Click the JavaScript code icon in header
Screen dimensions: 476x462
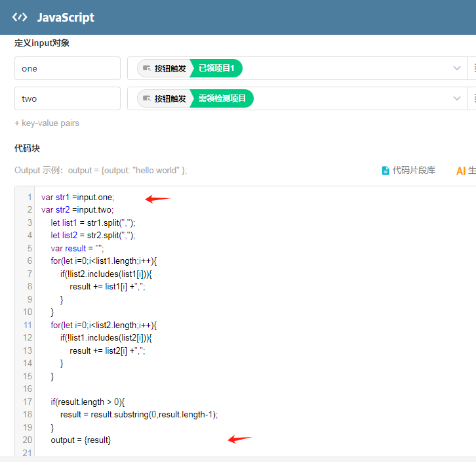coord(20,18)
